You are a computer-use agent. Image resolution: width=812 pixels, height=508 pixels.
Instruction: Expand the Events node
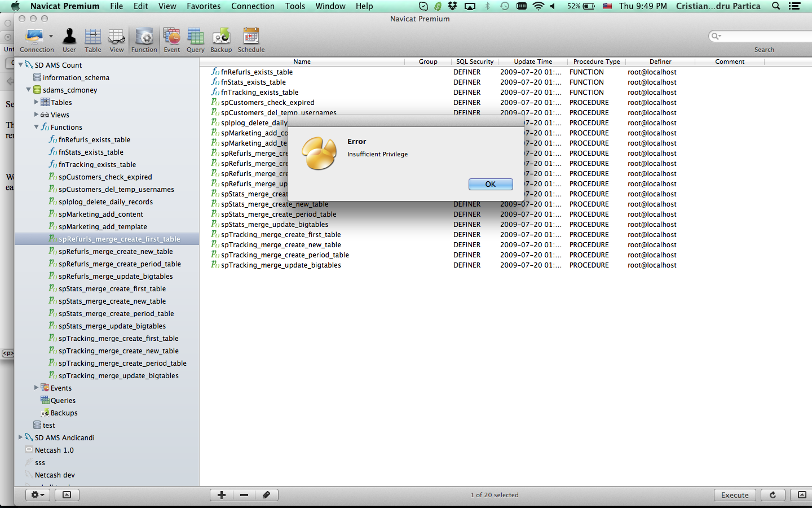tap(36, 387)
